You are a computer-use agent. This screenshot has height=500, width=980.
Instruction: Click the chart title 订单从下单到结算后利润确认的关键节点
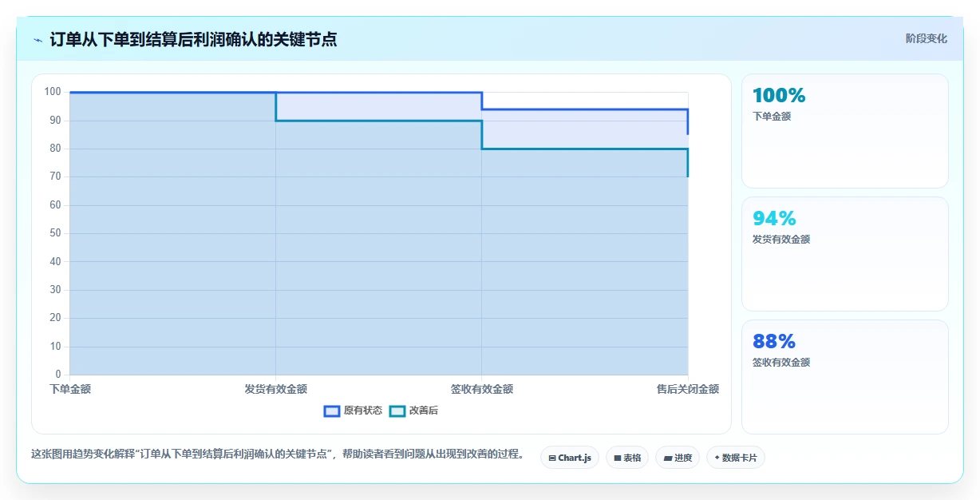coord(193,39)
